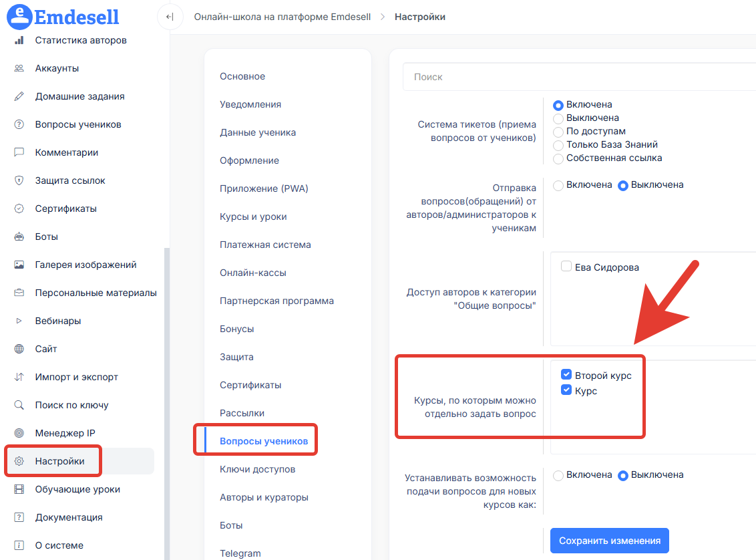Image resolution: width=756 pixels, height=560 pixels.
Task: Select the По доступам radio option
Action: click(x=558, y=132)
